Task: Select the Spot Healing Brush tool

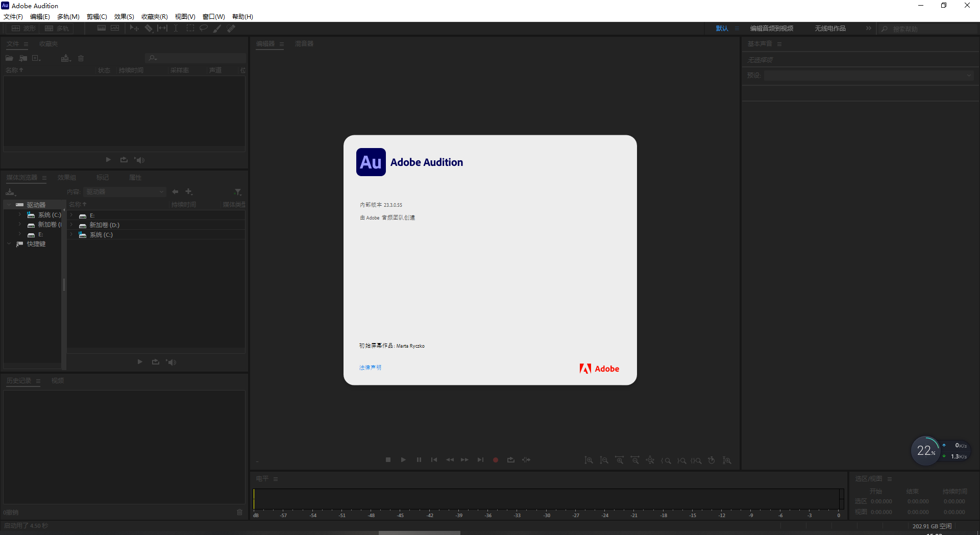Action: pyautogui.click(x=231, y=28)
